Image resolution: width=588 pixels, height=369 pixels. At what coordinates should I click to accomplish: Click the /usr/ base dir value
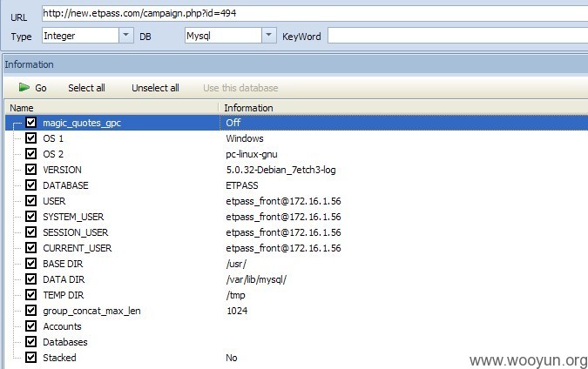pyautogui.click(x=236, y=264)
